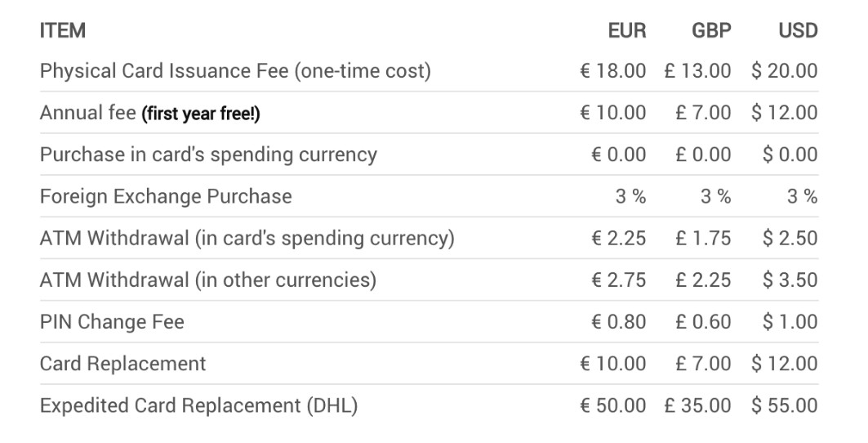Image resolution: width=868 pixels, height=443 pixels.
Task: Click the Card Replacement row label
Action: coord(123,364)
